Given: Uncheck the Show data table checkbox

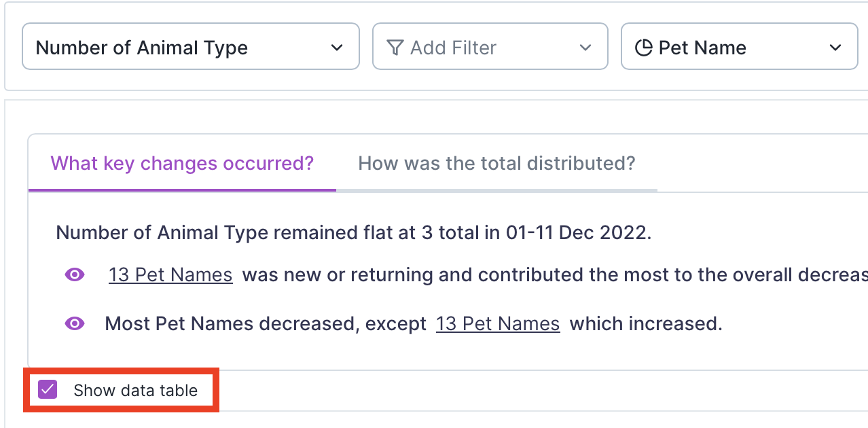Looking at the screenshot, I should pyautogui.click(x=48, y=390).
